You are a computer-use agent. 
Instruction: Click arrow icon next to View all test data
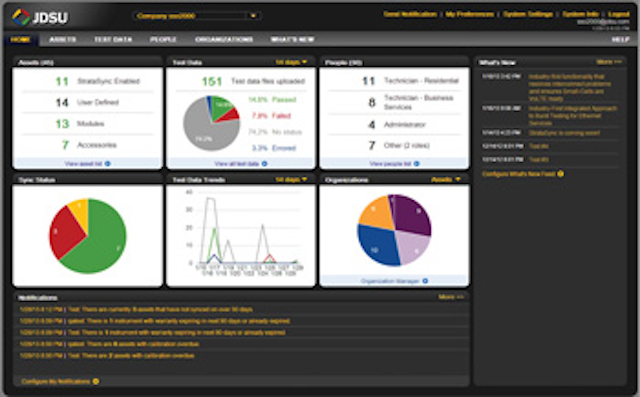264,164
